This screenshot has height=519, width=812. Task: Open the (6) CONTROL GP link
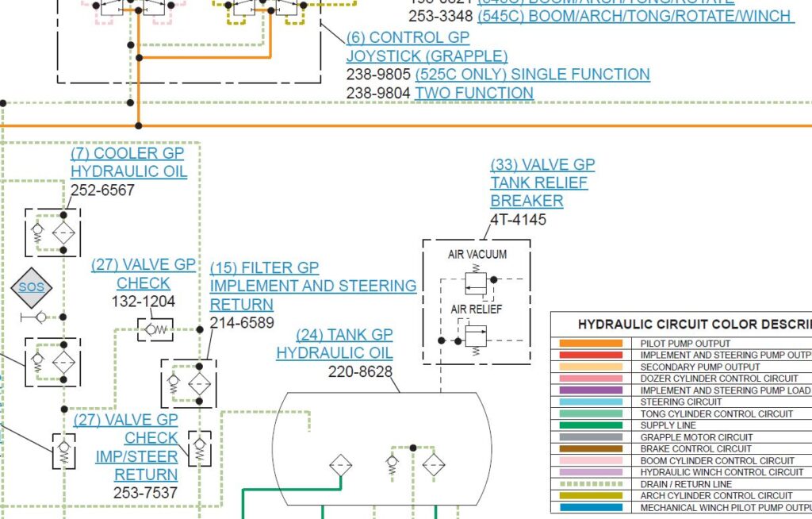tap(408, 38)
